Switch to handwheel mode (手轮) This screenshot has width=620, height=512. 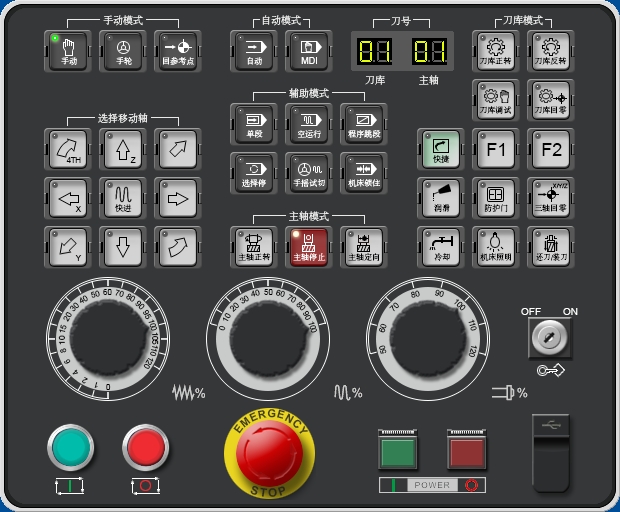pos(124,51)
